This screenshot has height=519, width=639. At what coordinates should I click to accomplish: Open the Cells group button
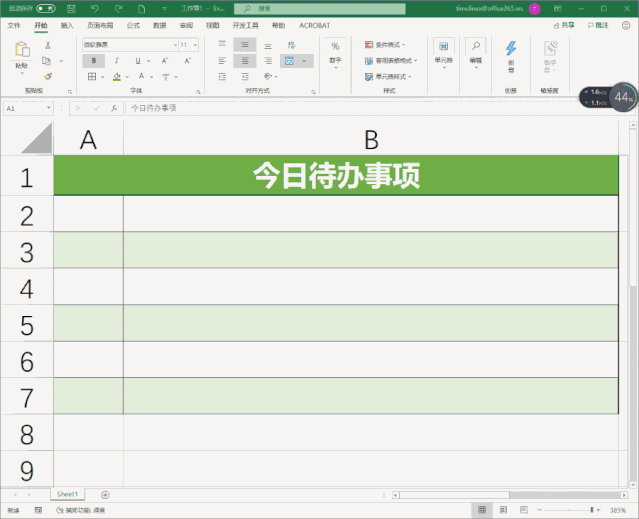point(443,53)
